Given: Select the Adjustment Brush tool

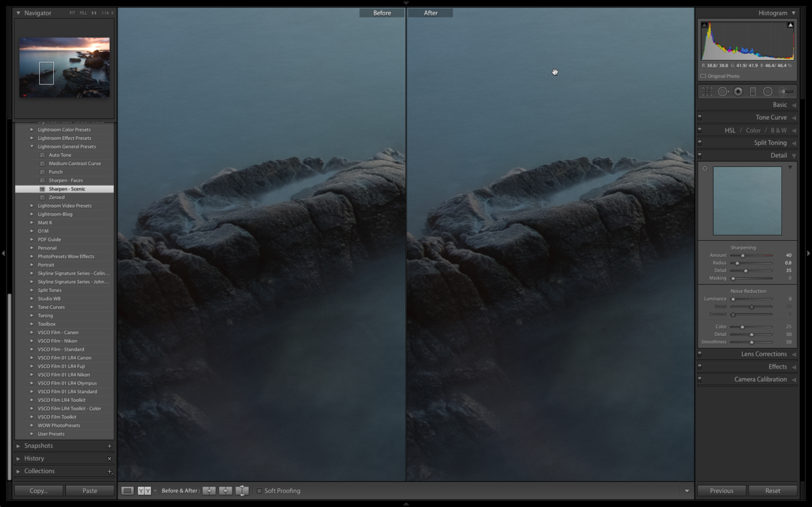Looking at the screenshot, I should (784, 92).
